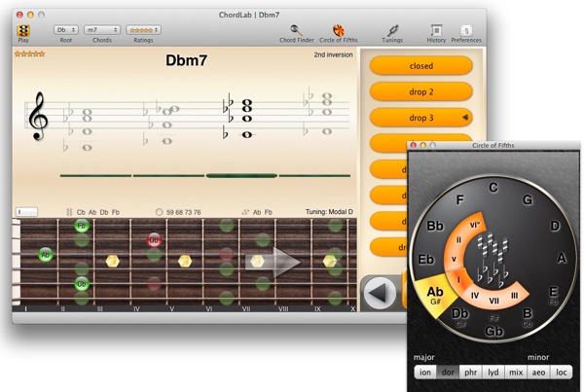Click the Play icon in toolbar
584x392 pixels.
click(23, 31)
